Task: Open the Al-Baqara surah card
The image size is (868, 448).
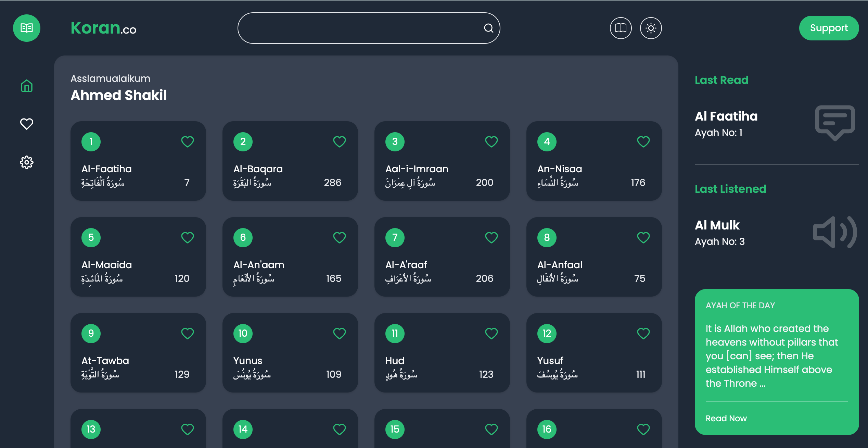Action: click(290, 161)
